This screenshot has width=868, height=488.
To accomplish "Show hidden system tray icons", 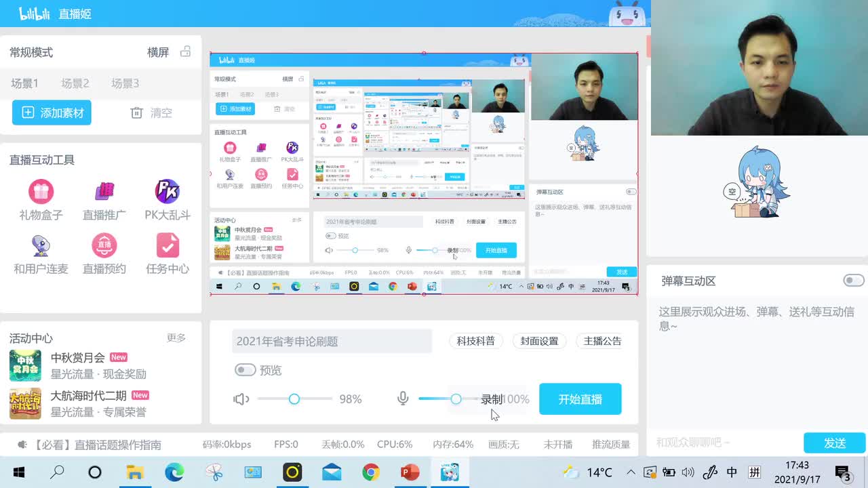I will (x=631, y=472).
